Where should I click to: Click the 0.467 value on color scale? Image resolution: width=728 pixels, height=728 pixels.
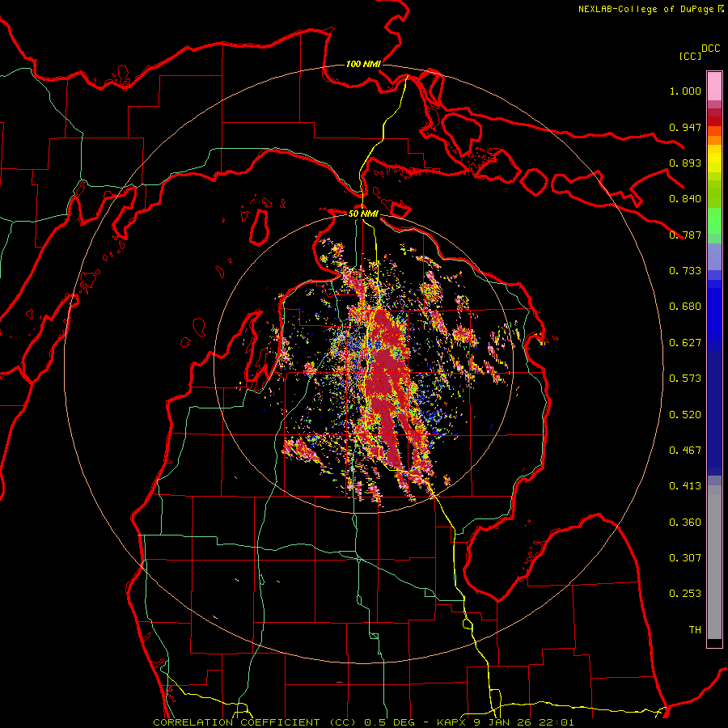685,451
